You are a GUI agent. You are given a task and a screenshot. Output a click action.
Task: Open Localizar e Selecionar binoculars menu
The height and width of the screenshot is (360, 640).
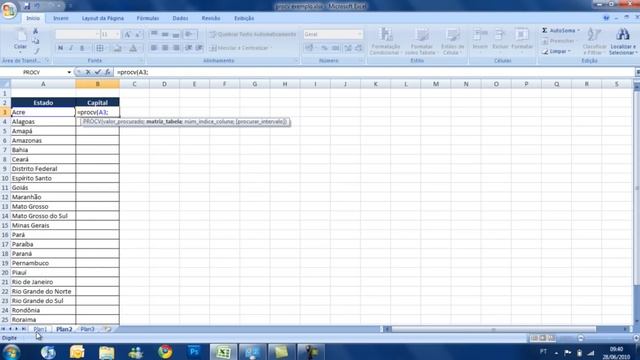[x=622, y=41]
